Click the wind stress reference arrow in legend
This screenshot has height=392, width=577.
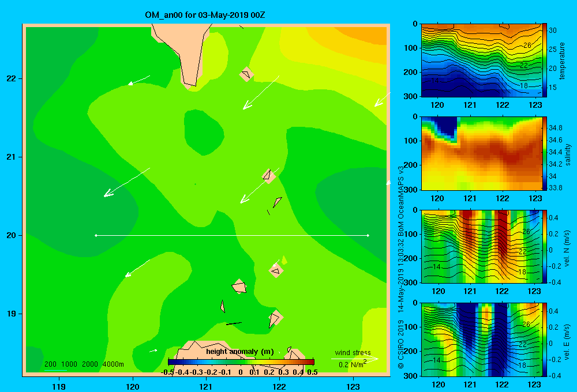point(355,359)
